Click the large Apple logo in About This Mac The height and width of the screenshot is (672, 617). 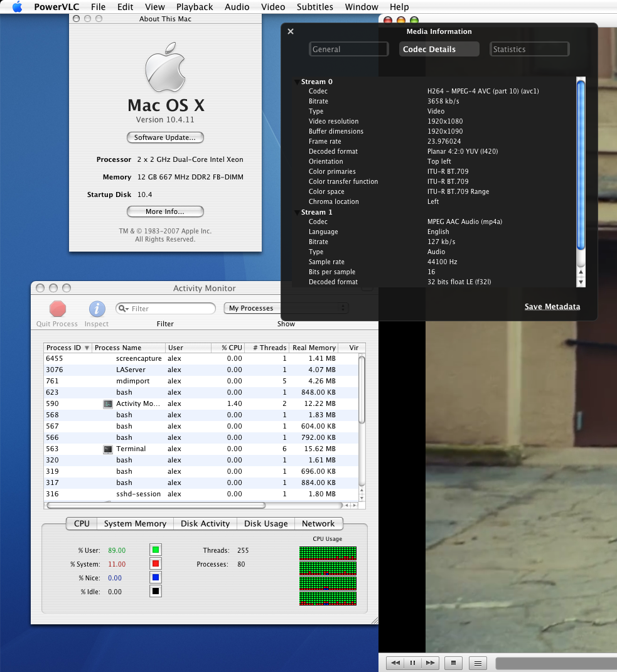(x=166, y=67)
